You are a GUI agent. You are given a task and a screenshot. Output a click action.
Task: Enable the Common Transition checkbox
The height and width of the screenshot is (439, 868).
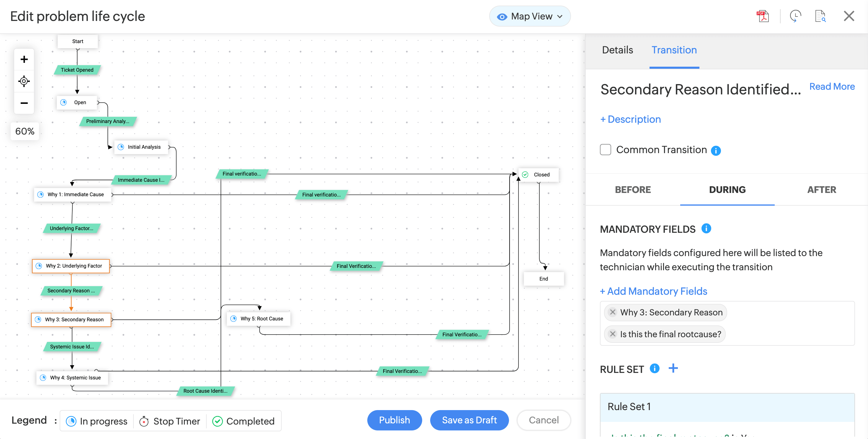pyautogui.click(x=605, y=150)
